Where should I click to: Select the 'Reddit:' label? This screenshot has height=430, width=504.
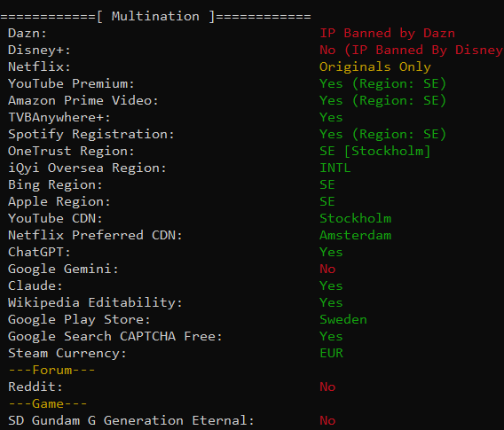pyautogui.click(x=35, y=387)
